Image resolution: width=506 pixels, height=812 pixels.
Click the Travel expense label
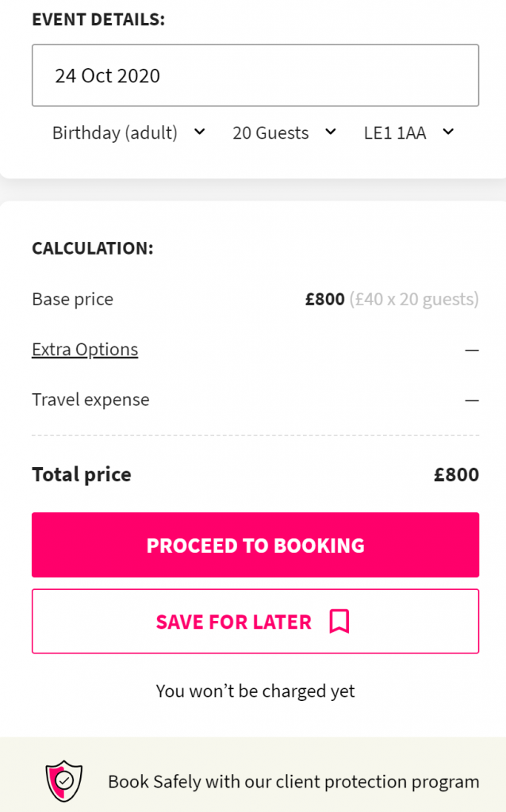click(x=90, y=400)
